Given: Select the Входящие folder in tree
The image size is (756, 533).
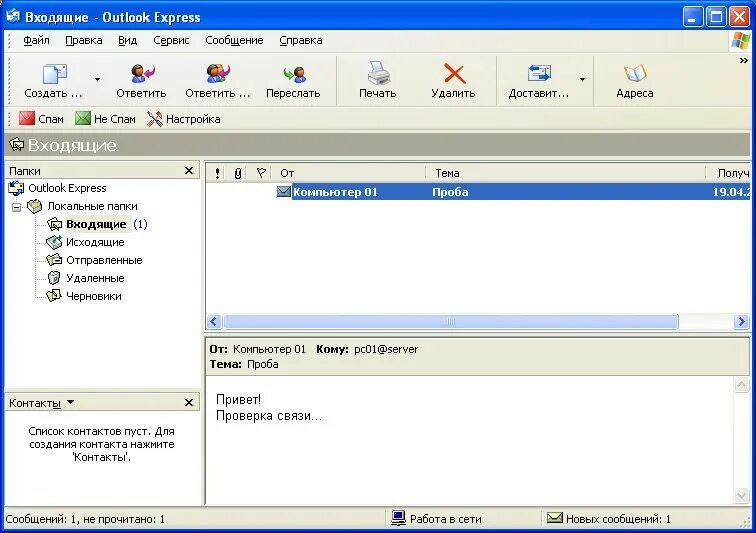Looking at the screenshot, I should coord(96,224).
